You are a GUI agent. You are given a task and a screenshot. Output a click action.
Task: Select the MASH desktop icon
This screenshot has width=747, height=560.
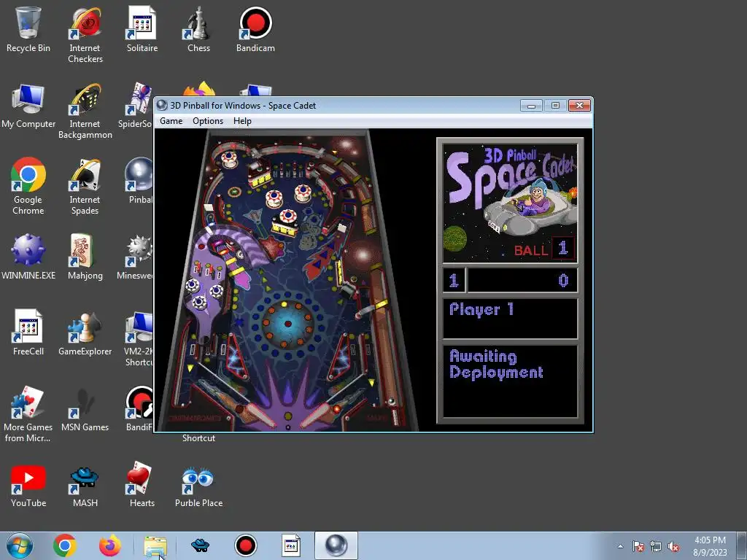point(85,485)
